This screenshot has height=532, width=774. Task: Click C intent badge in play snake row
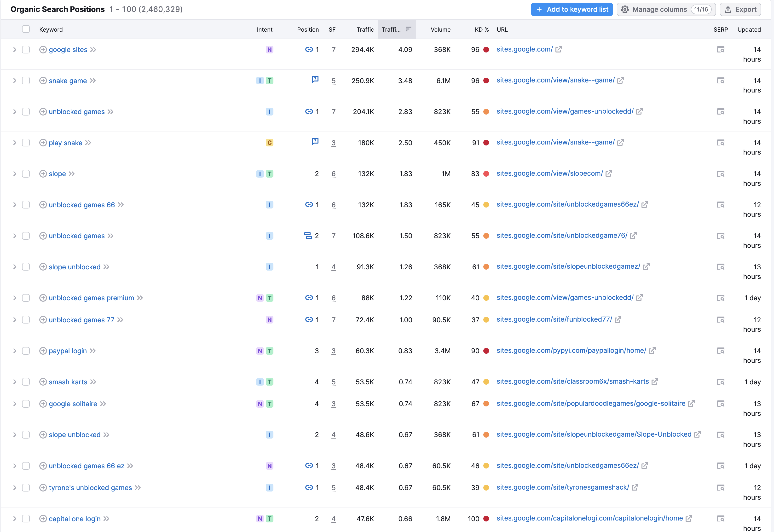click(x=269, y=143)
